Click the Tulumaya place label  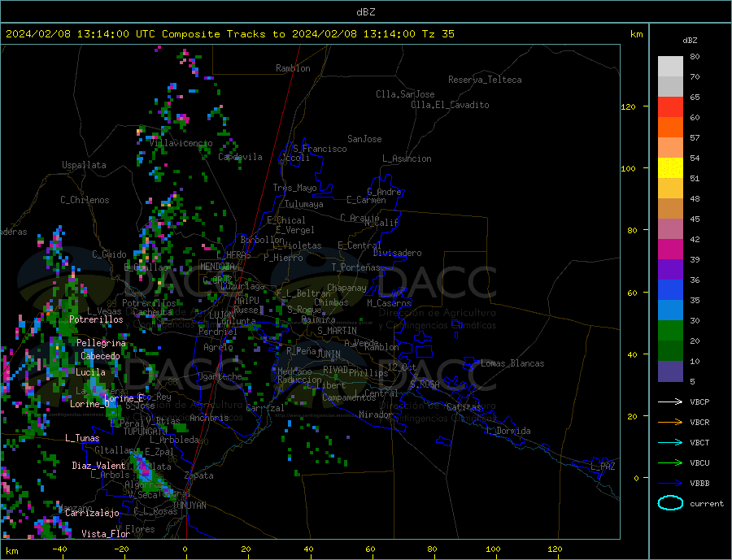tap(304, 204)
